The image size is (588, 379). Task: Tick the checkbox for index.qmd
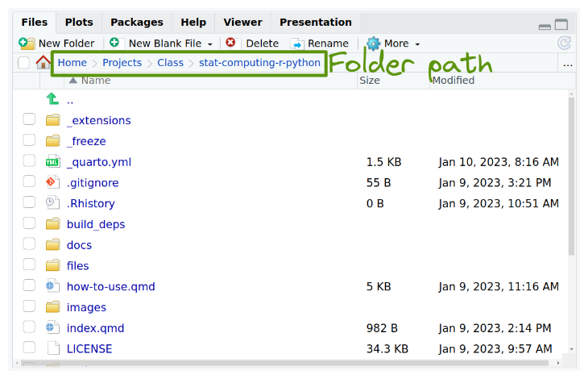[29, 328]
